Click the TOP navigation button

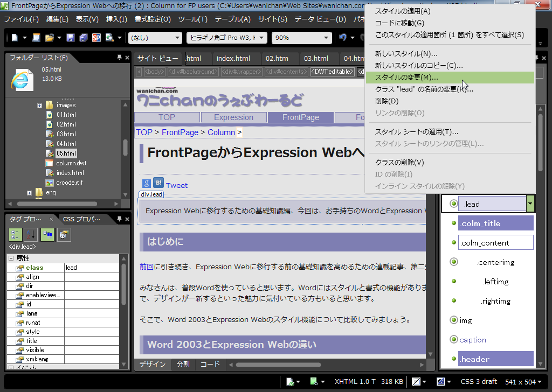coord(167,117)
